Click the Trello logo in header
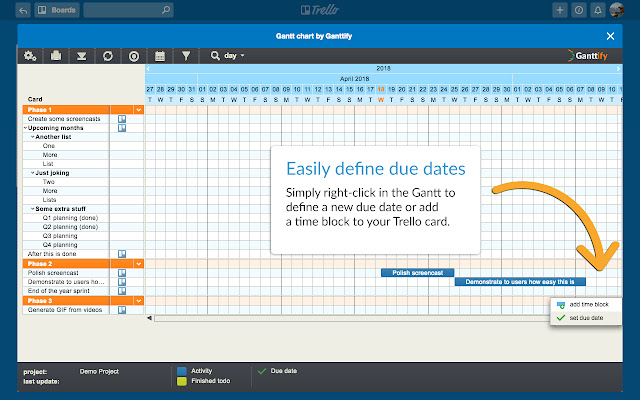 [x=320, y=10]
